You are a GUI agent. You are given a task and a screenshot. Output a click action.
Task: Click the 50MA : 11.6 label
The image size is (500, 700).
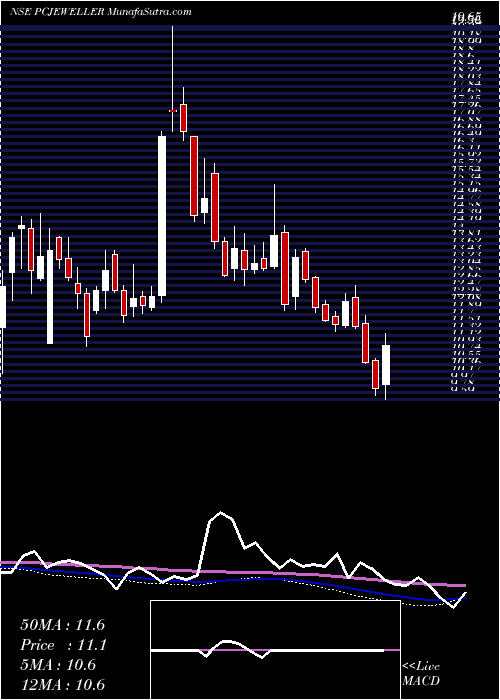pyautogui.click(x=62, y=625)
